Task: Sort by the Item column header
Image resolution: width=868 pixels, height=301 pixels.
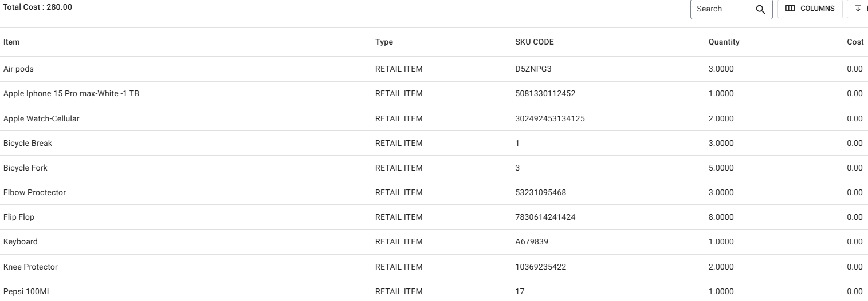Action: tap(11, 42)
